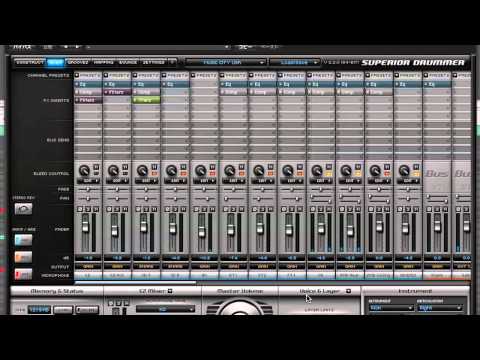Viewport: 480px width, 360px height.
Task: Click the fade slider on the first channel
Action: [88, 189]
